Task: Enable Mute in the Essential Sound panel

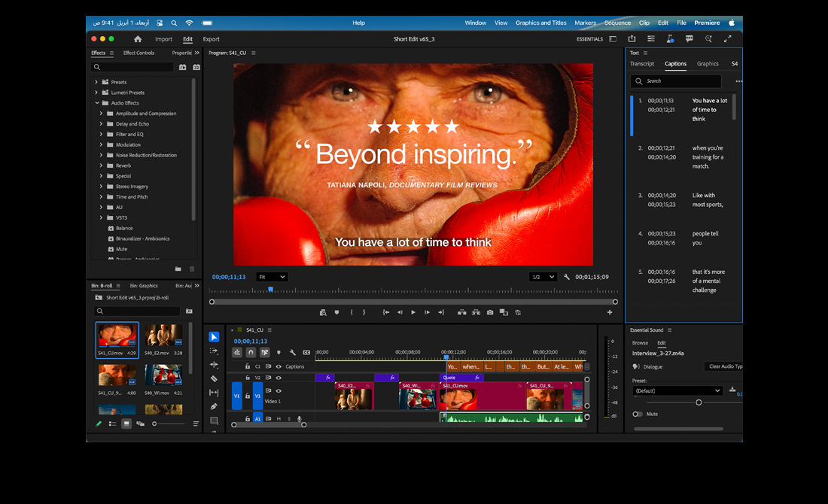Action: [x=637, y=414]
